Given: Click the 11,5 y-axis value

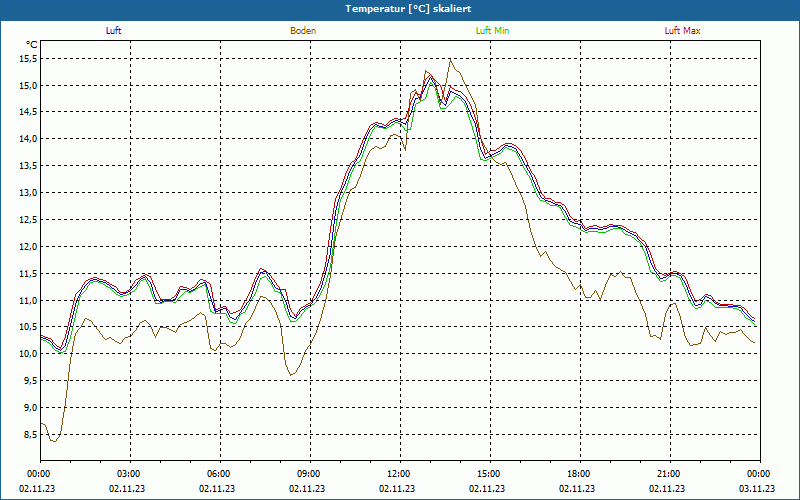Looking at the screenshot, I should [29, 273].
